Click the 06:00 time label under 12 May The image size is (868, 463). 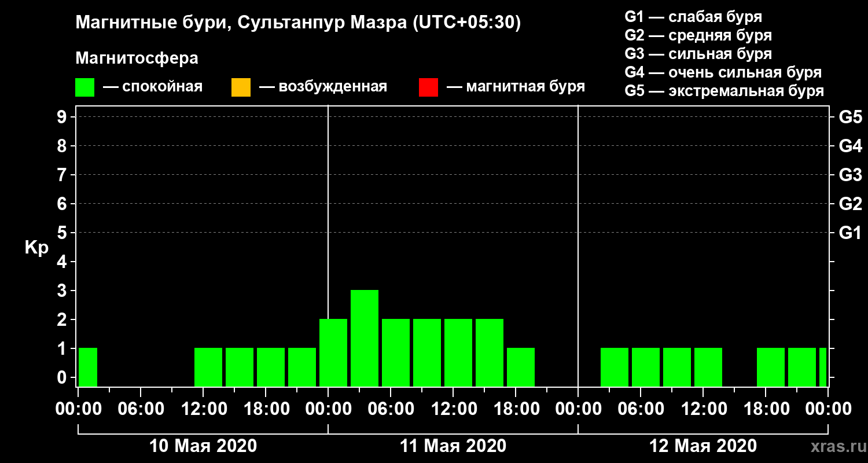[641, 409]
